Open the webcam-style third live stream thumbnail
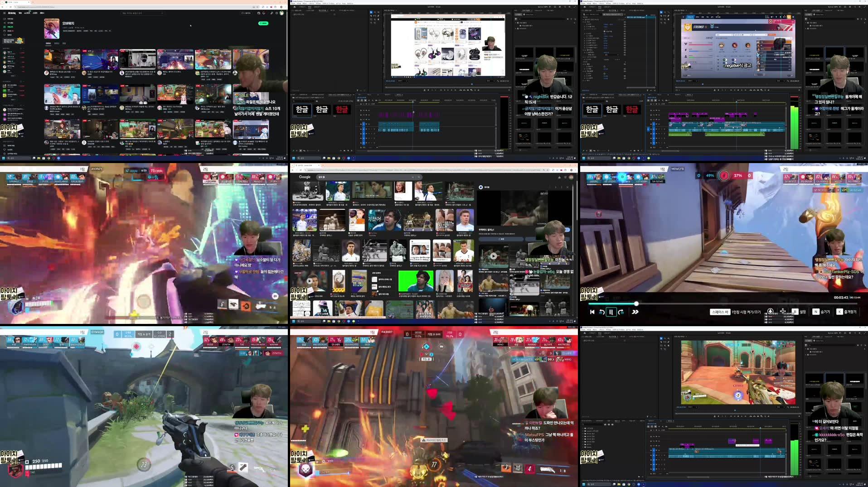This screenshot has width=868, height=487. 137,59
